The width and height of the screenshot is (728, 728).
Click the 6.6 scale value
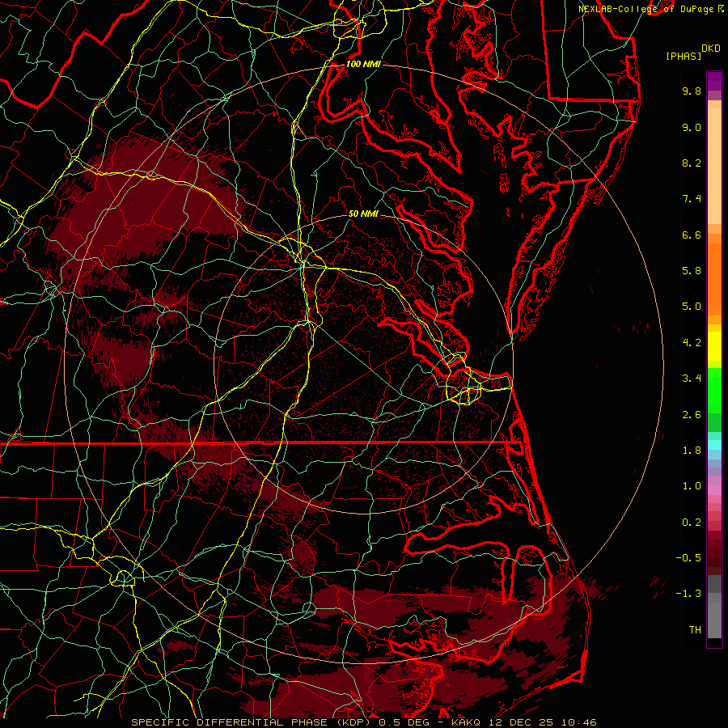pyautogui.click(x=692, y=235)
